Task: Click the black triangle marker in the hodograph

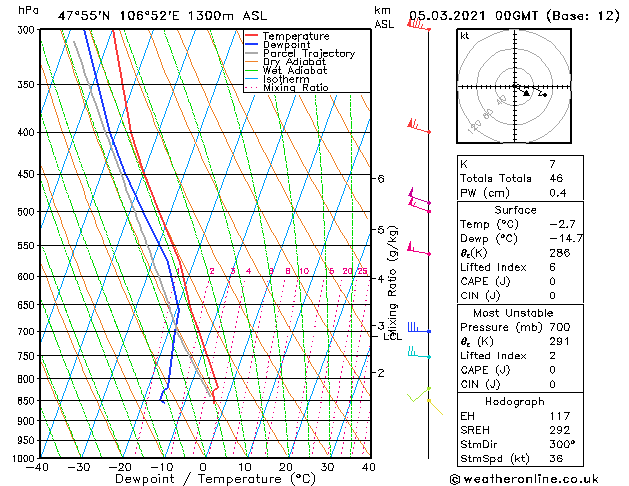Action: [x=526, y=93]
